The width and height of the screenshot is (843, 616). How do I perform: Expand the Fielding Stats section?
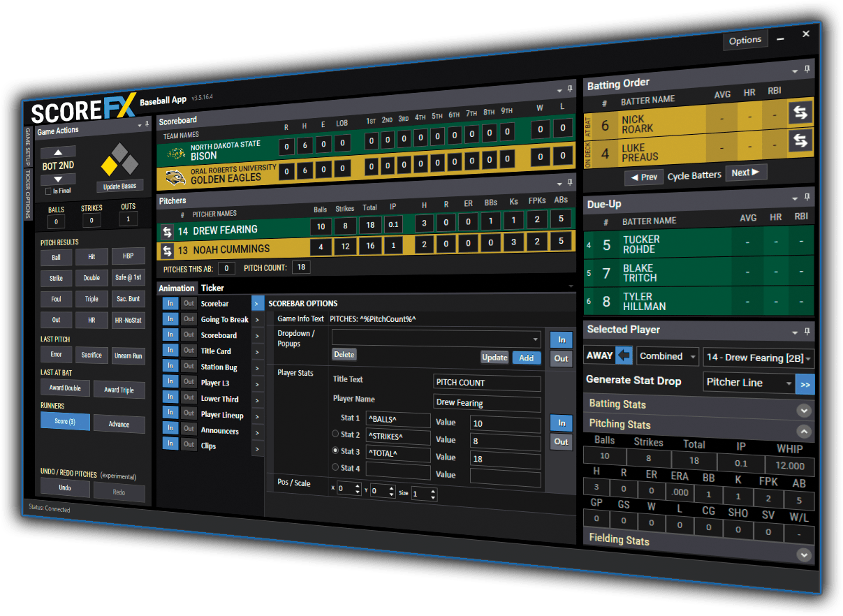(x=805, y=555)
